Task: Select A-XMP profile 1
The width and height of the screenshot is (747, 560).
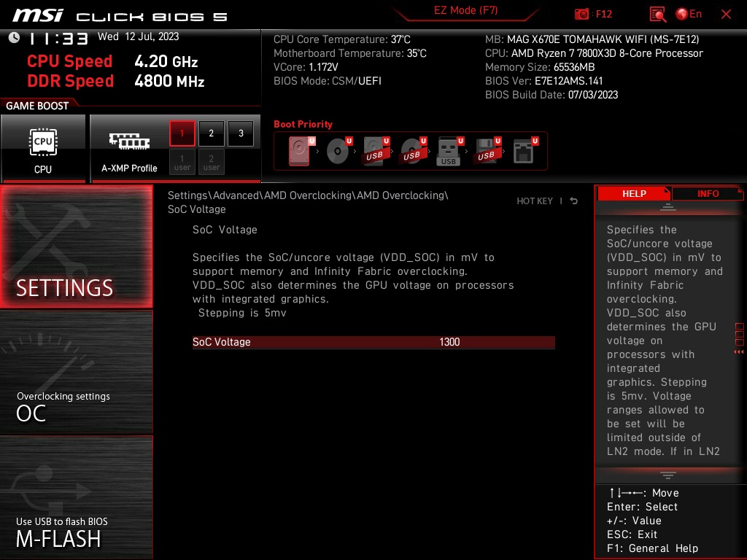Action: (x=182, y=133)
